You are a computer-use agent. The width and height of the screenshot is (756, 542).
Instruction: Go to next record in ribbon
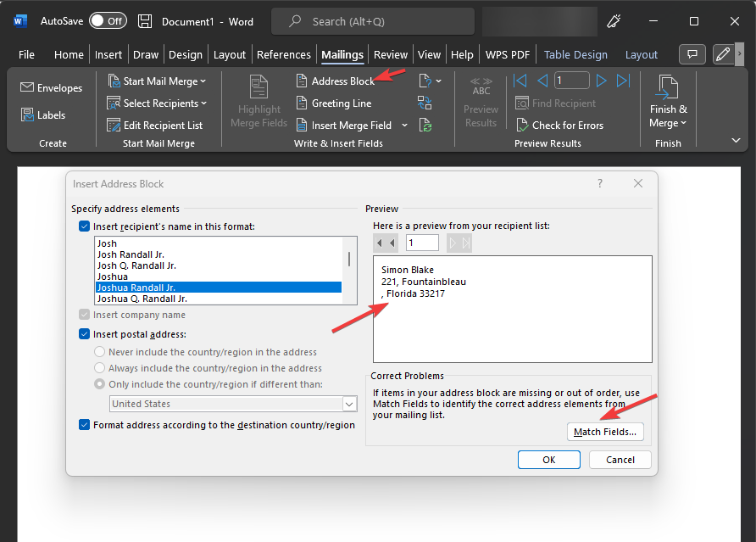click(601, 81)
